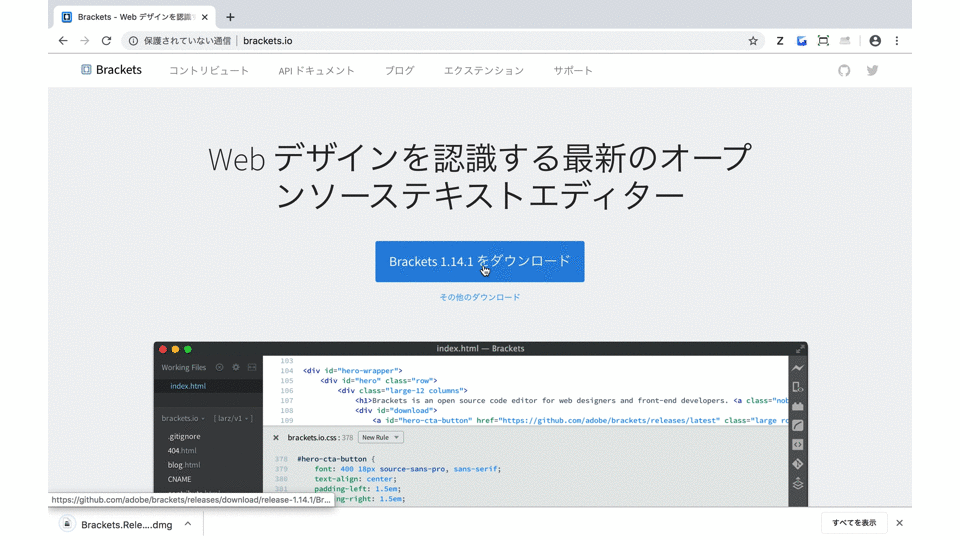The height and width of the screenshot is (540, 960).
Task: Click the Extension Manager brick icon in screenshot
Action: (798, 406)
